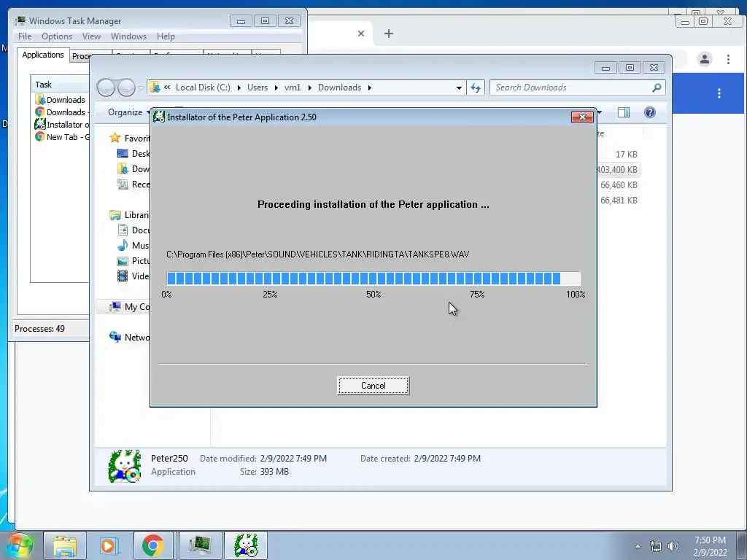Click the 17 KB file size entry
Screen dimensions: 747x560
tap(626, 155)
